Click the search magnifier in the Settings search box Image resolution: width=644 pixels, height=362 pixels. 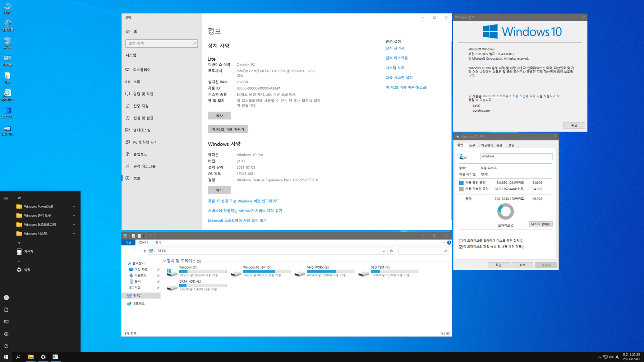194,43
